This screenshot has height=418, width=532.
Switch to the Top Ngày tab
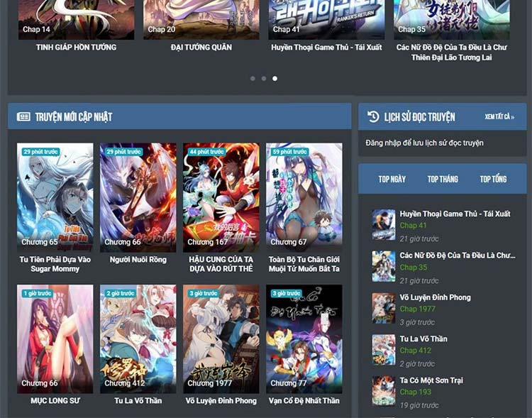(392, 179)
